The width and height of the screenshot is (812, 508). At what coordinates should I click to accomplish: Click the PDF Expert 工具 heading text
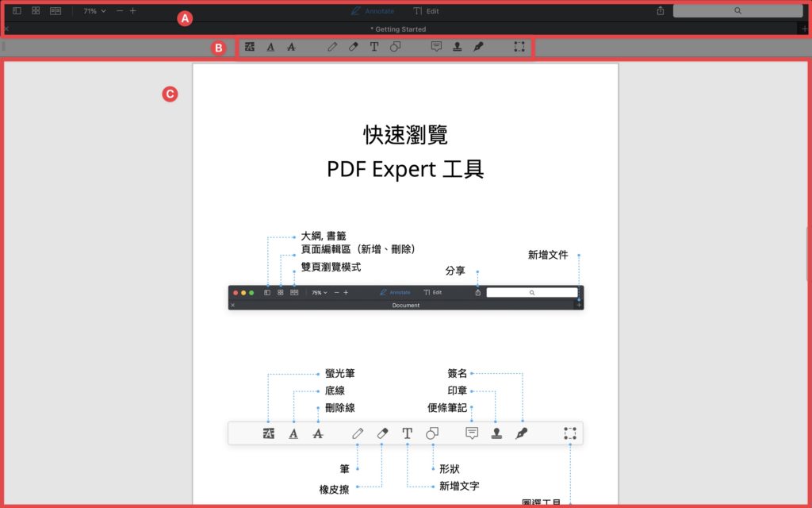[x=405, y=169]
